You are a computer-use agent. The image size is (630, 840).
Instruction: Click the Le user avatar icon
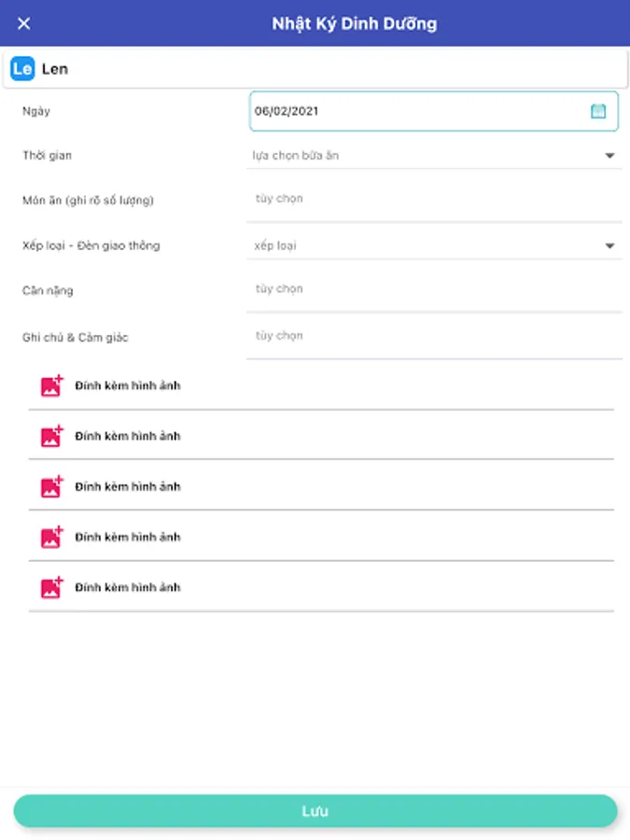tap(22, 68)
